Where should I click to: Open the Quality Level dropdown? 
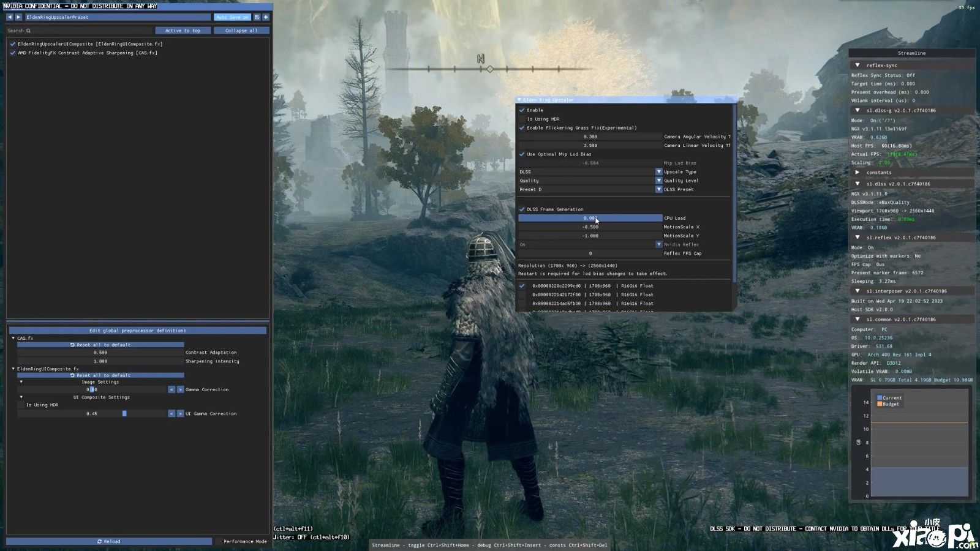[658, 181]
